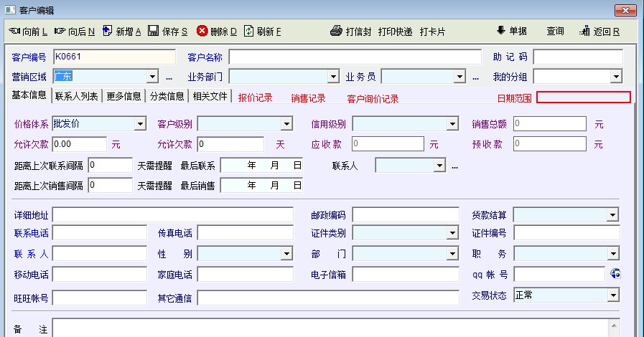Expand the 交易状态 dropdown

pos(612,295)
